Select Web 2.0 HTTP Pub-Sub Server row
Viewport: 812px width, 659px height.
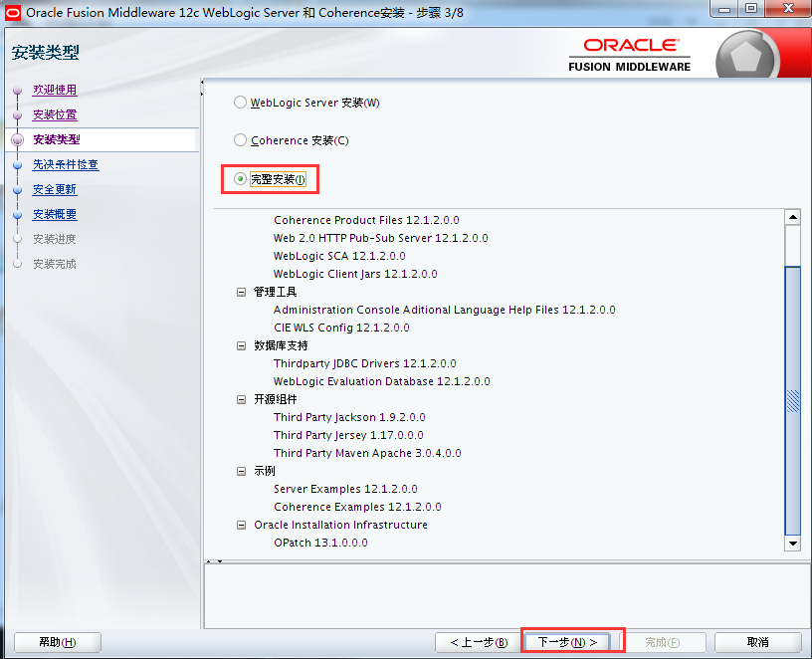click(x=380, y=238)
